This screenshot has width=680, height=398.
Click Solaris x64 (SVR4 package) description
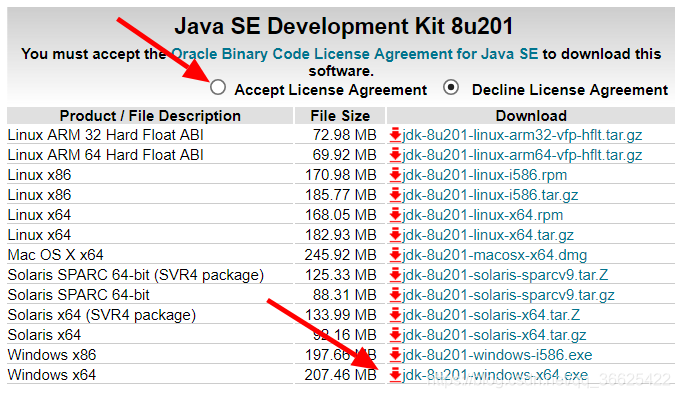pos(101,315)
